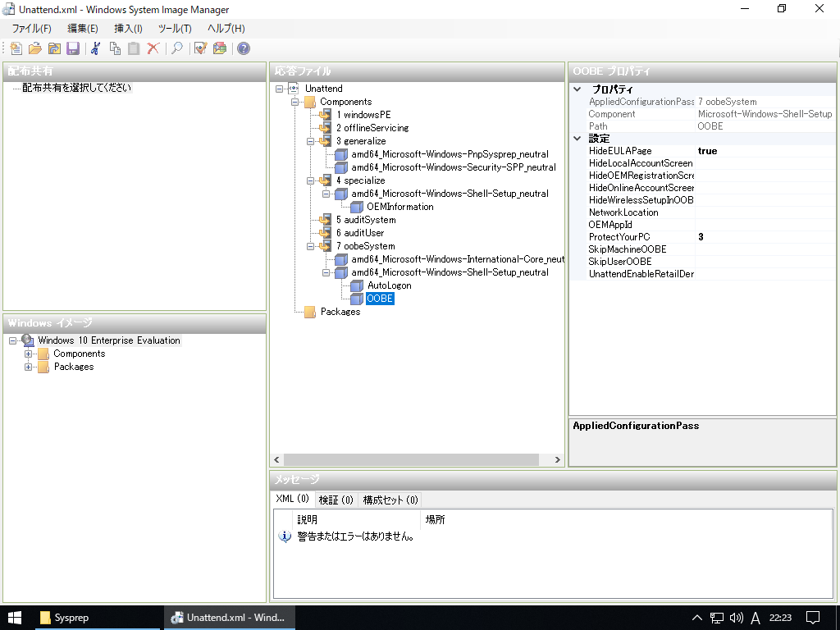Image resolution: width=840 pixels, height=630 pixels.
Task: Click the 説明 column header
Action: tap(358, 519)
